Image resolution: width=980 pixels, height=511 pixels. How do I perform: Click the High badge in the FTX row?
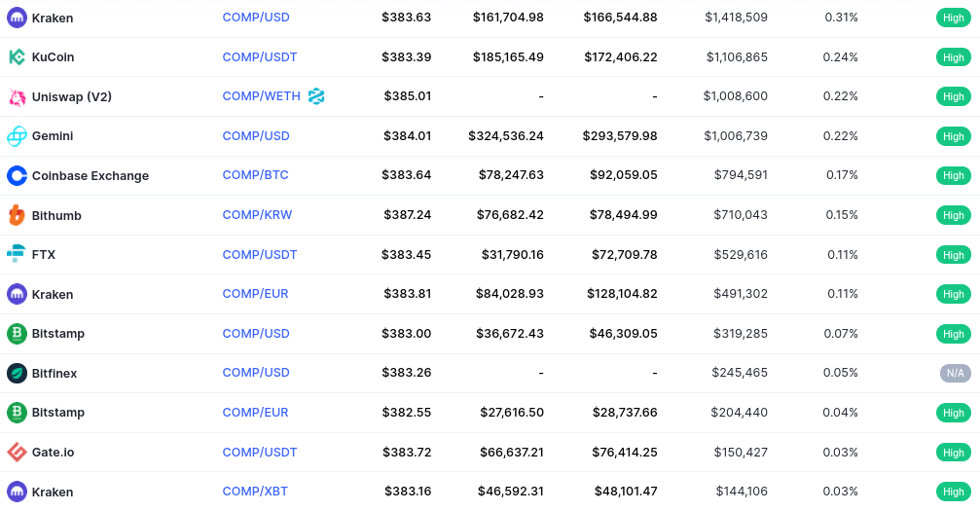click(x=953, y=255)
